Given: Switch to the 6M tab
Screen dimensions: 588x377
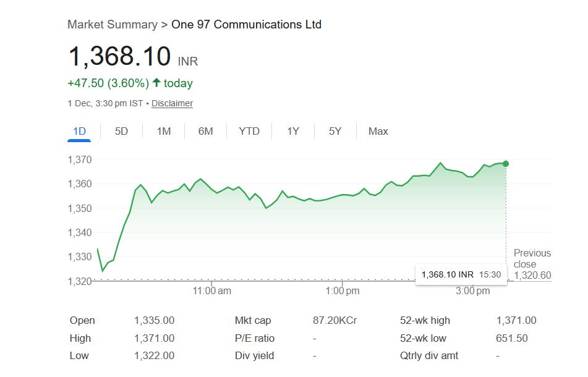Looking at the screenshot, I should pos(206,131).
